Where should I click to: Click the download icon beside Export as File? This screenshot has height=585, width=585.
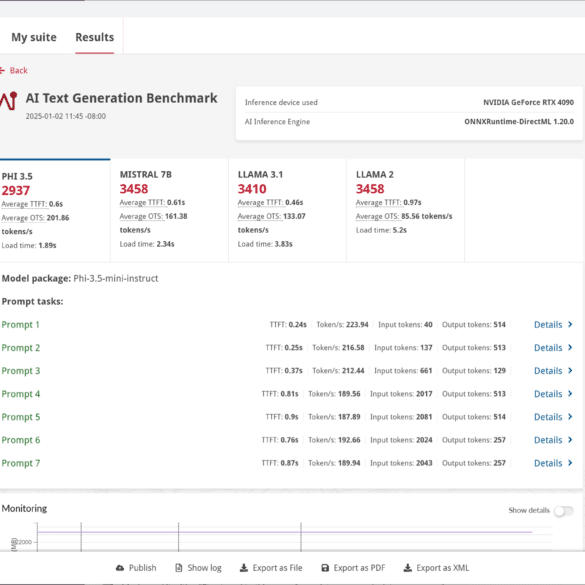[x=244, y=568]
